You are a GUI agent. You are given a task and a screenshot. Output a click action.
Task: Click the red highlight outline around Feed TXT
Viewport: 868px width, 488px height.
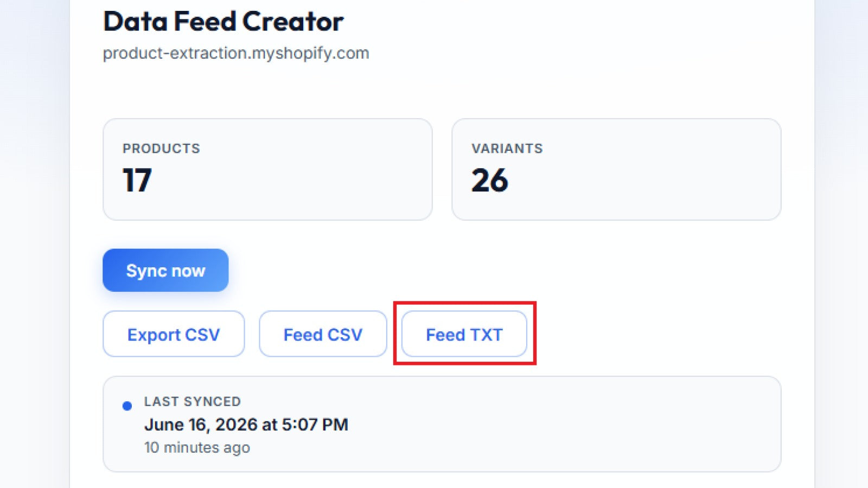465,303
